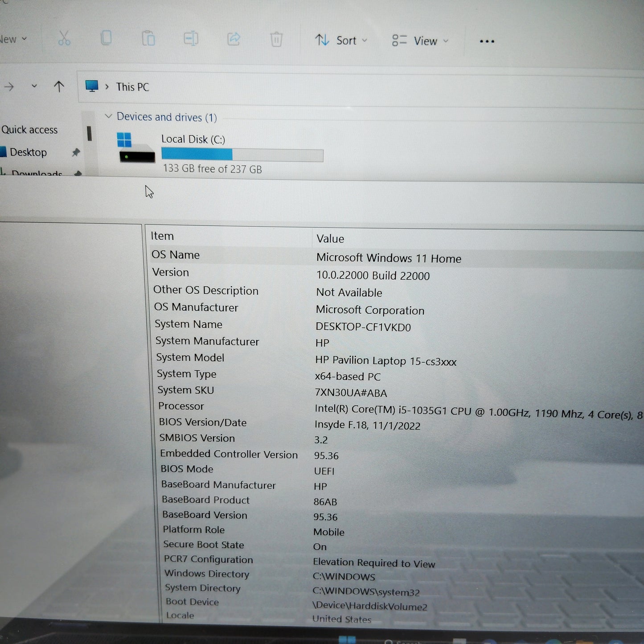Open the three-dot See more menu
This screenshot has width=644, height=644.
tap(487, 41)
